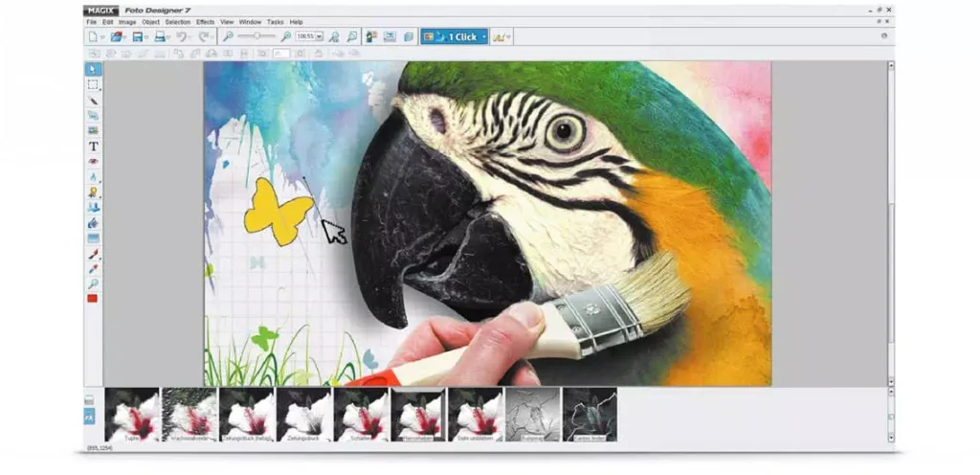This screenshot has width=980, height=475.
Task: Pick the paintbrush tool in toolbox
Action: coord(93,254)
